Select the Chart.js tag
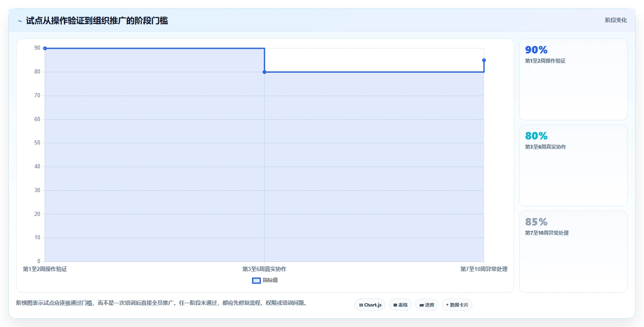This screenshot has width=644, height=327. pos(370,305)
